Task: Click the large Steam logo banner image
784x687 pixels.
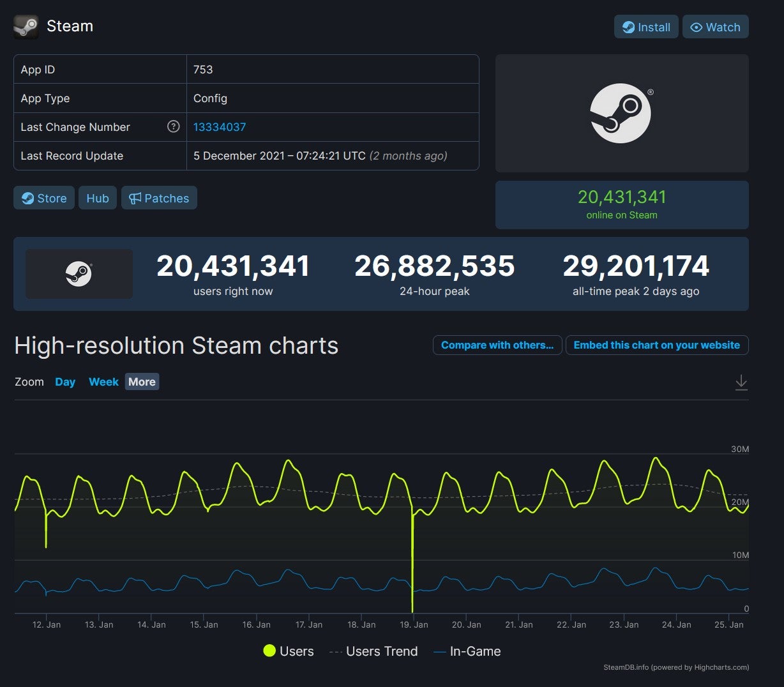Action: click(x=622, y=113)
